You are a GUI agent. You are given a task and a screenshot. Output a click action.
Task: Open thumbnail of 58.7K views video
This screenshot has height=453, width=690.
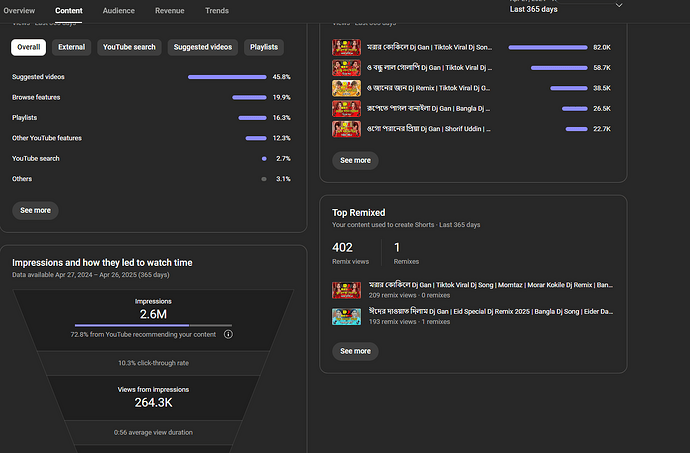(x=346, y=68)
